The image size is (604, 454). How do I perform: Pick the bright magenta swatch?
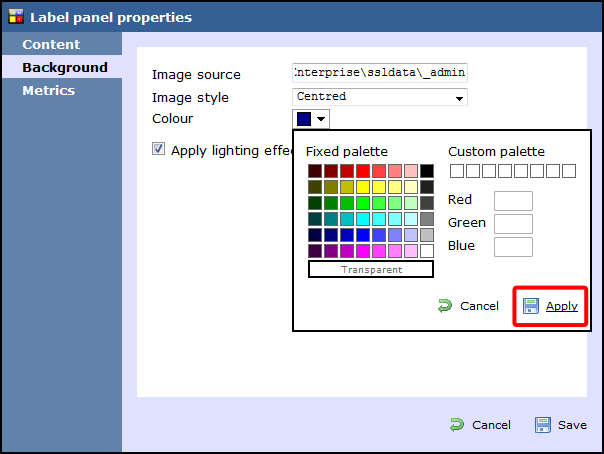click(363, 251)
